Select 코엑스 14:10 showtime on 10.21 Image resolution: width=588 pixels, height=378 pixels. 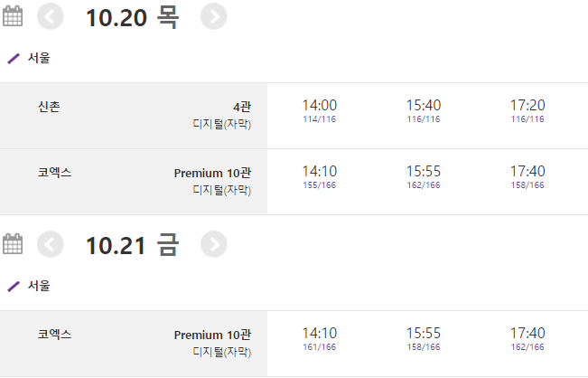tap(320, 338)
